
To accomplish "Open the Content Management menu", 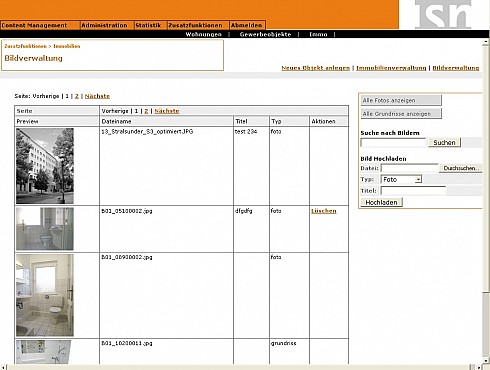I will (40, 25).
